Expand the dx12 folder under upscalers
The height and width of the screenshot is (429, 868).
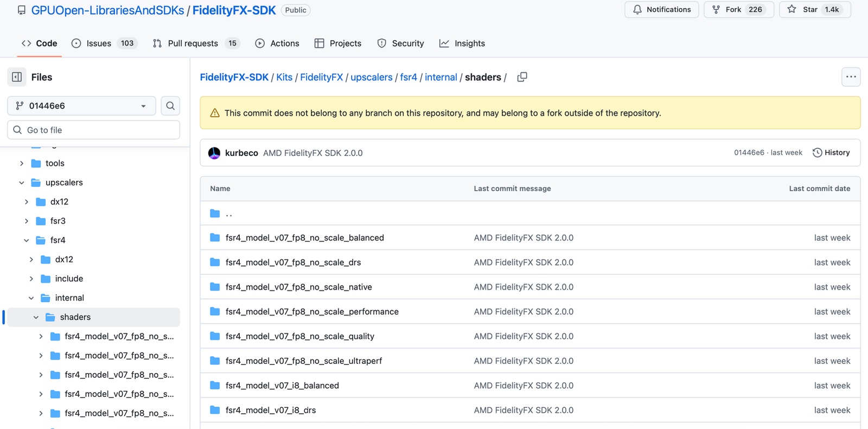[x=27, y=202]
